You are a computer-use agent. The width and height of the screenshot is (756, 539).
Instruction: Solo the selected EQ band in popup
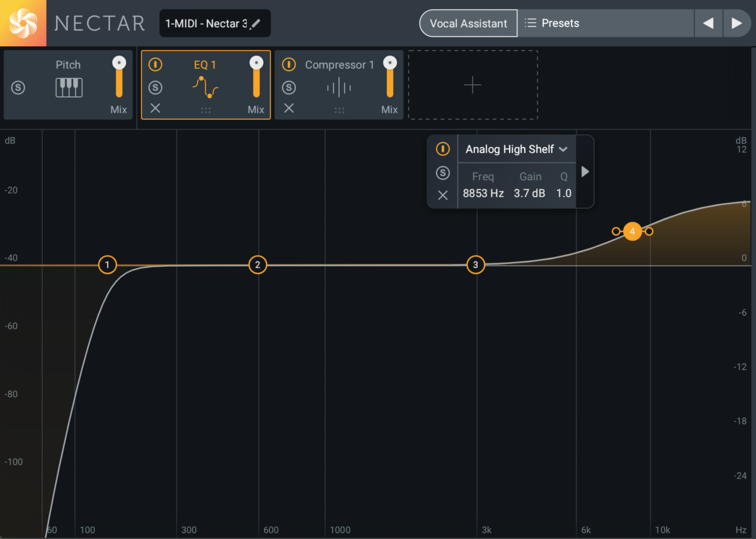442,172
